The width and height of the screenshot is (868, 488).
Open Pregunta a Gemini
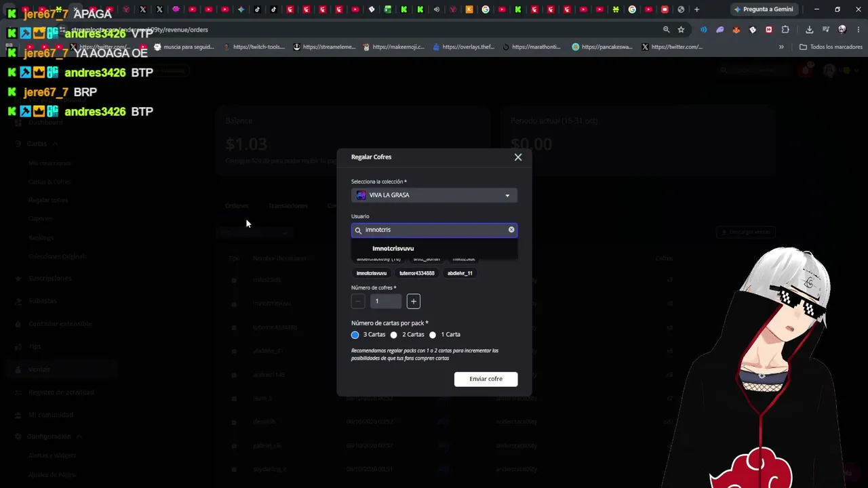click(x=763, y=9)
